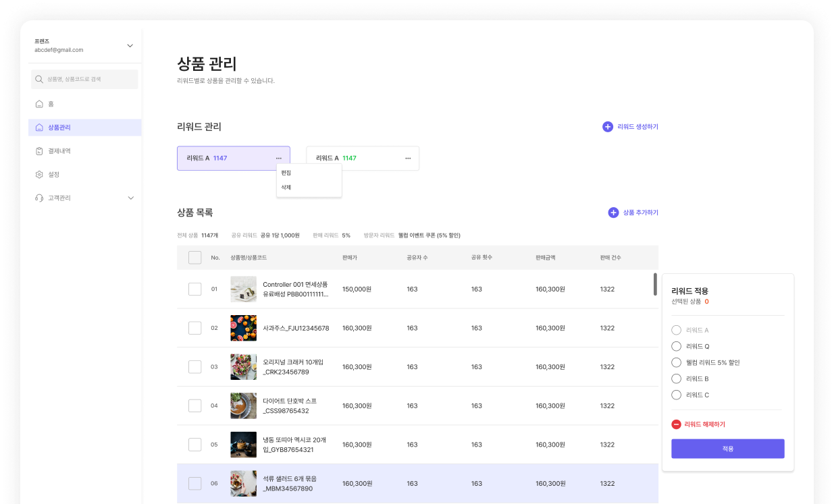Click the 다이어트 단호박 스프 product thumbnail
The image size is (834, 504).
pyautogui.click(x=243, y=405)
